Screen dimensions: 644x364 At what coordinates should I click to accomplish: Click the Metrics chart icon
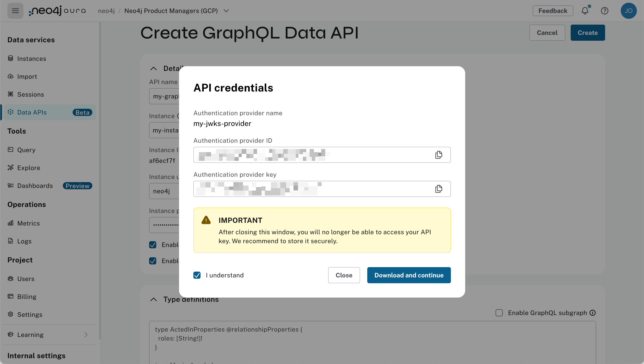[11, 223]
